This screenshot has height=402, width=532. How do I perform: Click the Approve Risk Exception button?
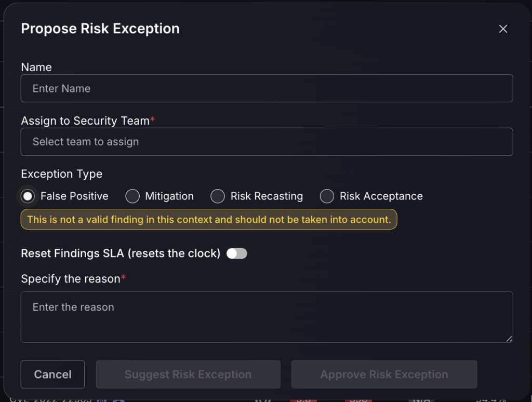[x=384, y=374]
